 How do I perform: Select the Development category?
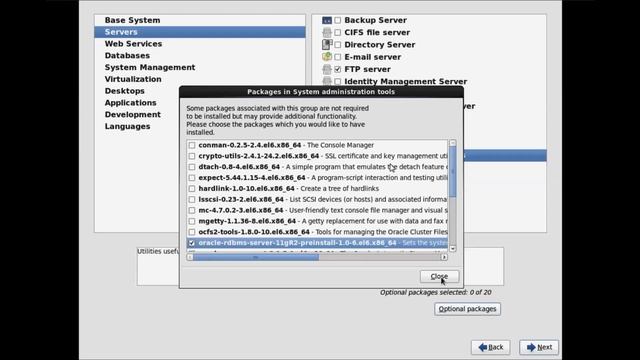tap(137, 115)
